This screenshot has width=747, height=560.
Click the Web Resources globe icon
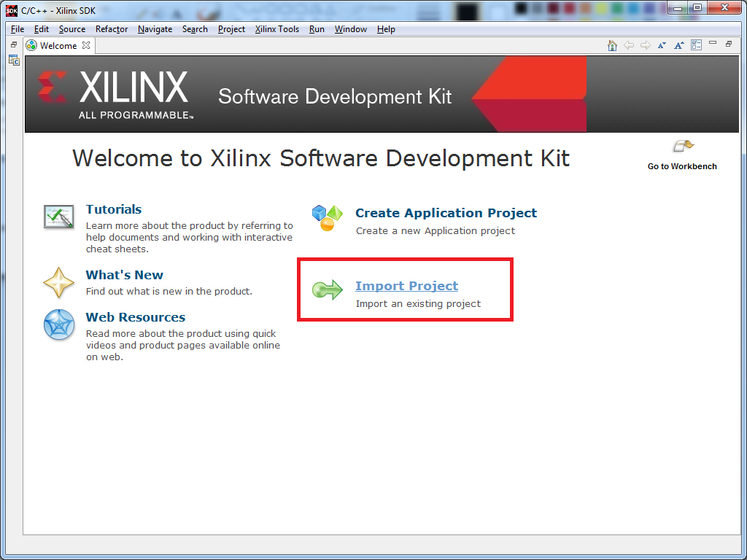click(59, 324)
